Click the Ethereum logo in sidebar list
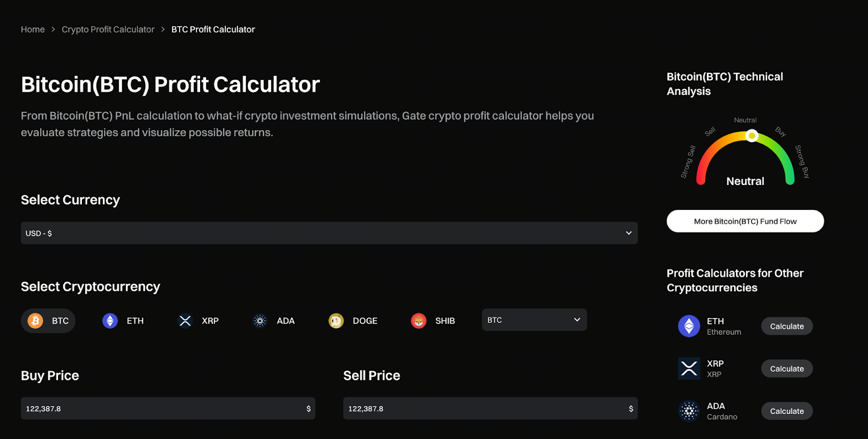This screenshot has width=868, height=439. [x=689, y=326]
